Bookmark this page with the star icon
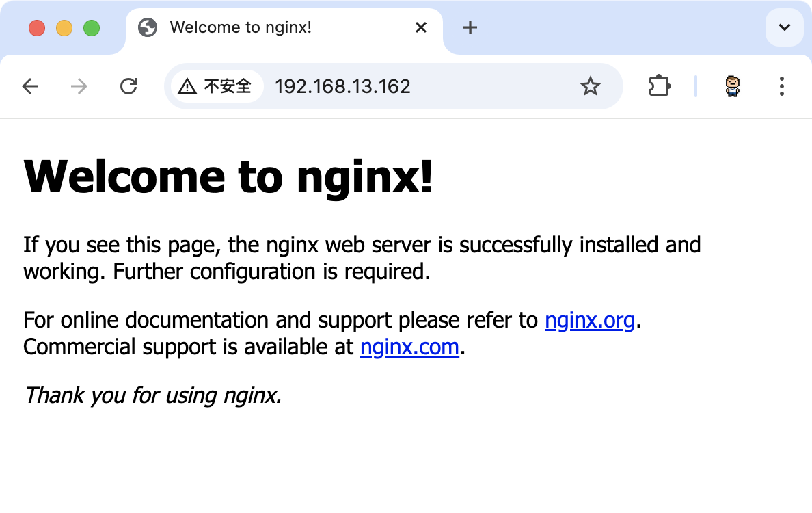 coord(590,86)
